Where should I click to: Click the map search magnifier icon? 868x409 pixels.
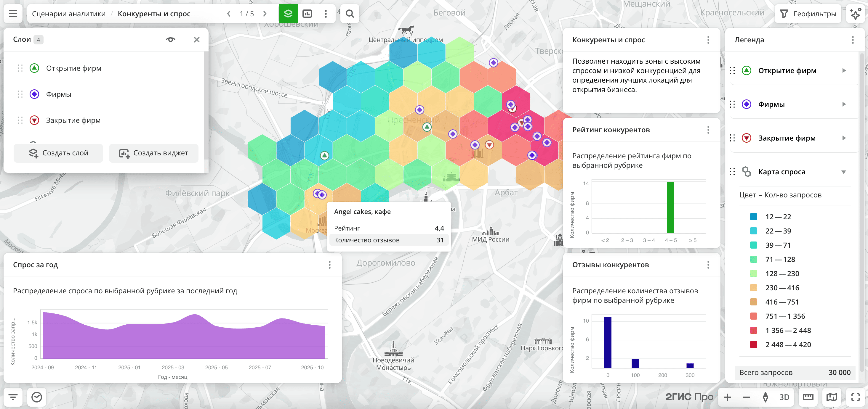pos(350,14)
